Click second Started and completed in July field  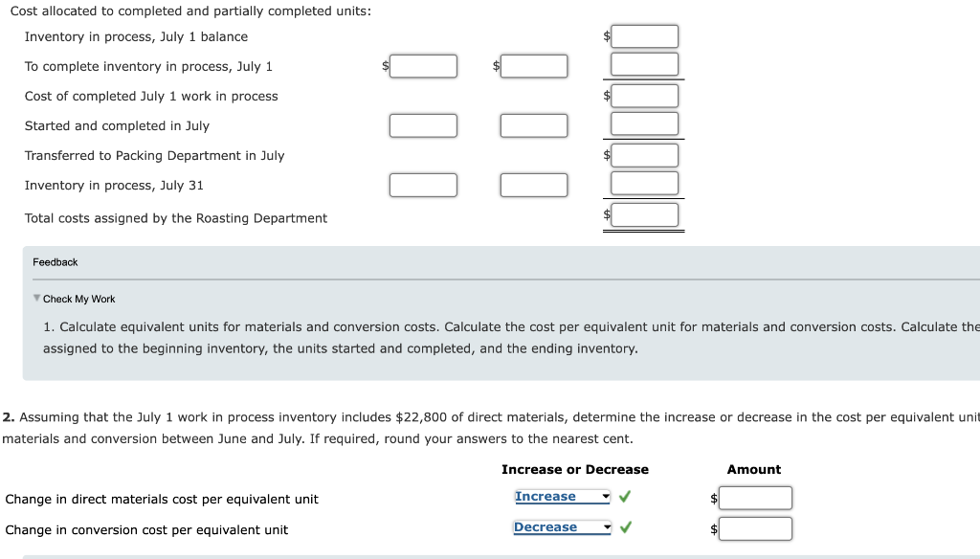tap(534, 125)
